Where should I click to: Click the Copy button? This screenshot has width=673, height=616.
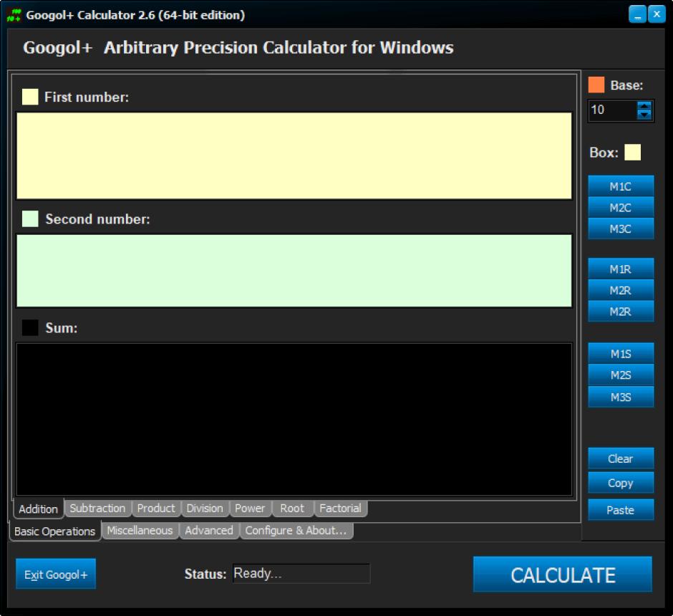(621, 483)
